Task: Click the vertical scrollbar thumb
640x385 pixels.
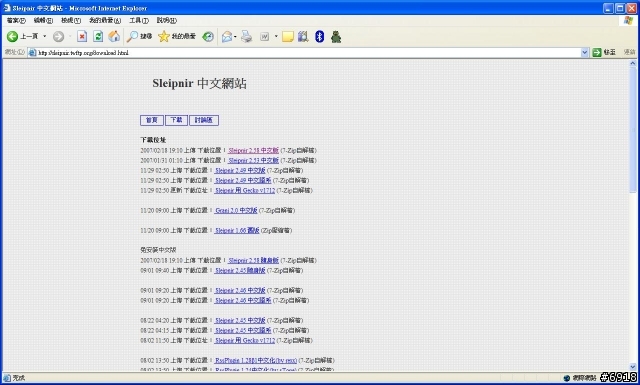Action: (x=633, y=129)
